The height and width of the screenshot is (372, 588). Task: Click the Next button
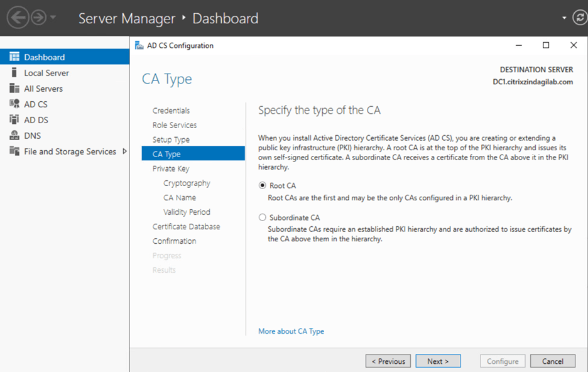coord(438,361)
